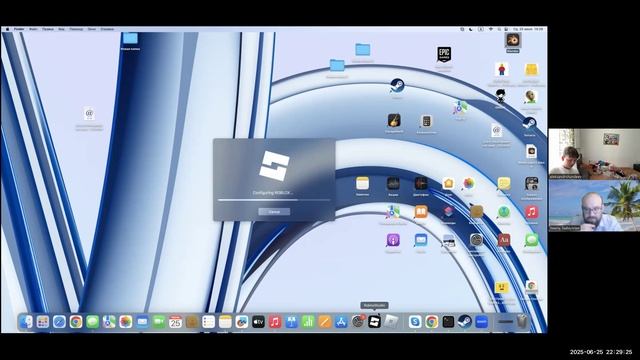Open the Вид menu
The width and height of the screenshot is (640, 360).
(x=61, y=29)
